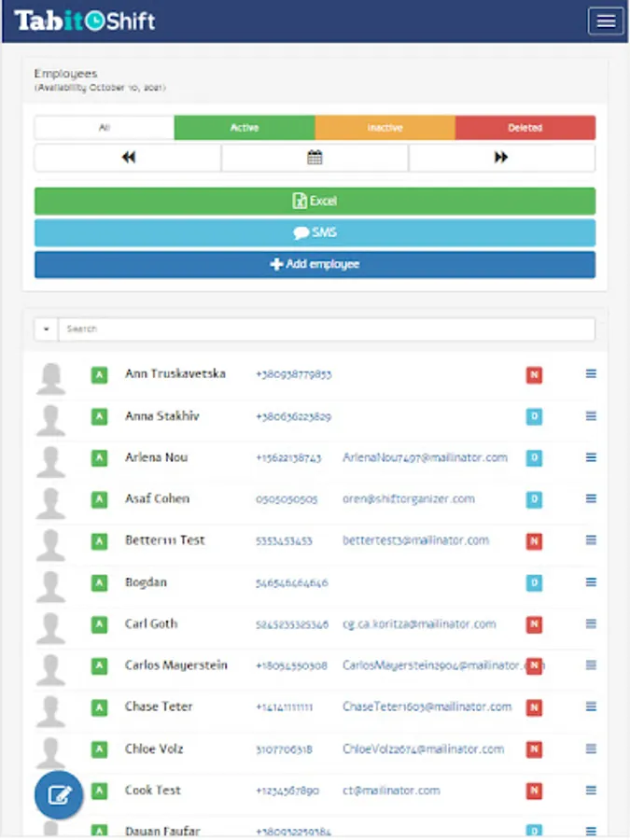Click blue D badge for Bogdan

click(534, 582)
